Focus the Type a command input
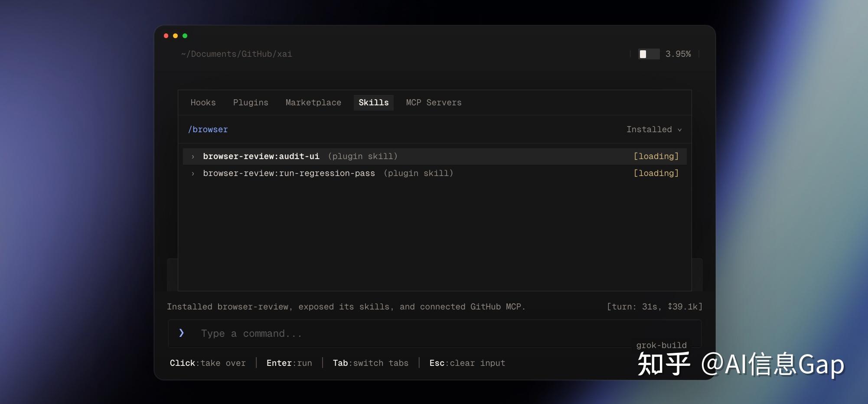Image resolution: width=868 pixels, height=404 pixels. click(x=435, y=333)
